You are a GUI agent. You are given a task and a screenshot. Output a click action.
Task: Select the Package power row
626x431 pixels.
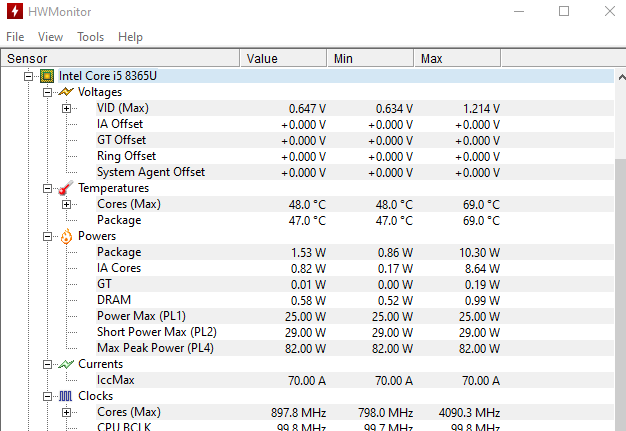(355, 252)
